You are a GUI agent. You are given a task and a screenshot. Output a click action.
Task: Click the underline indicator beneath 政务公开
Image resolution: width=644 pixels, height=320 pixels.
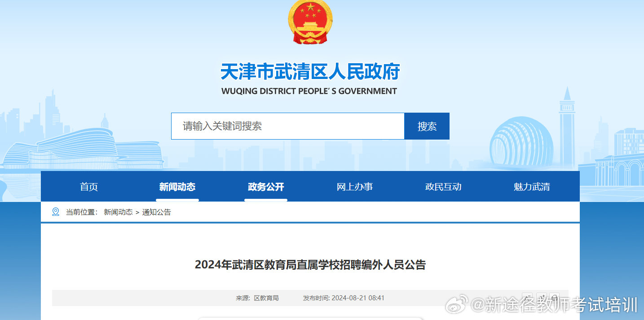tap(266, 201)
